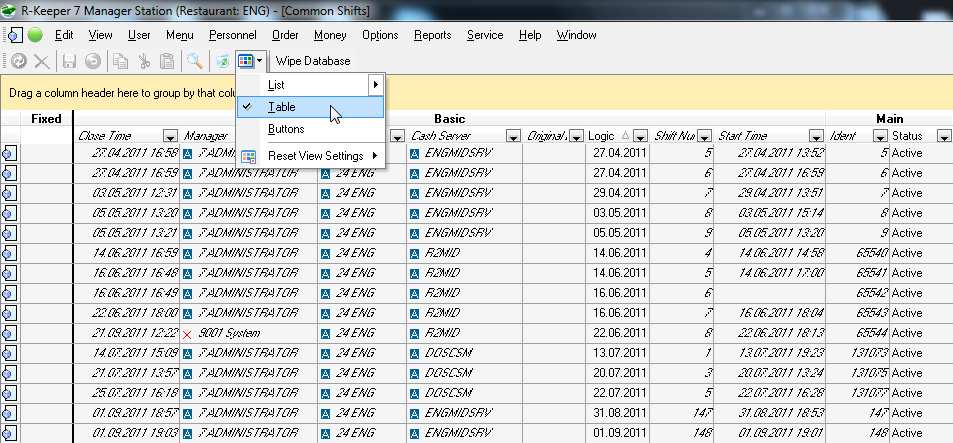Click the Copy toolbar icon
Screen dimensions: 953x443
click(121, 61)
